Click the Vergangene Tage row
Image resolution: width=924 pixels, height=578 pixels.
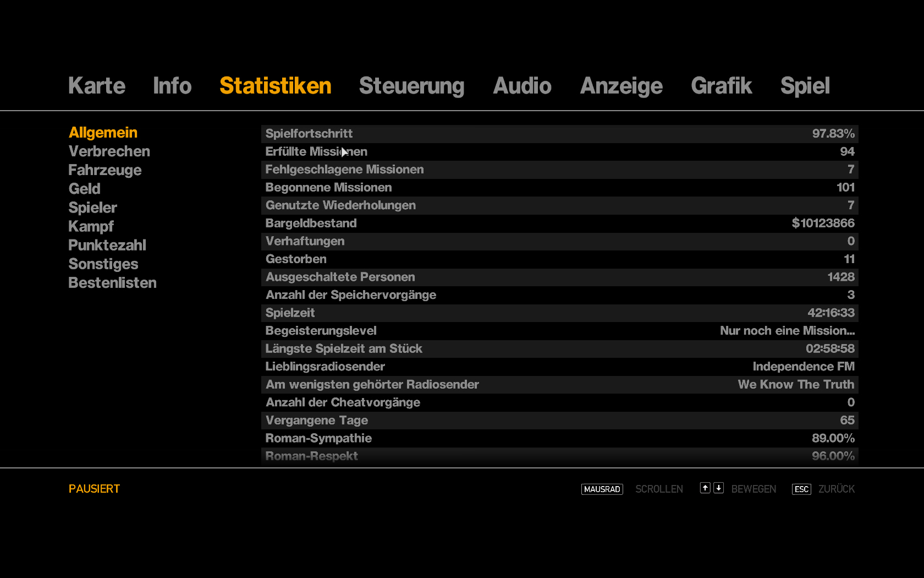point(560,420)
